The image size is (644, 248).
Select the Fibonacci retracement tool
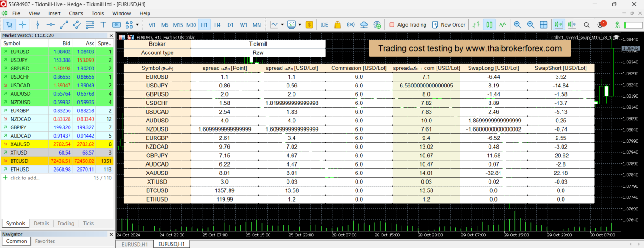[x=90, y=24]
